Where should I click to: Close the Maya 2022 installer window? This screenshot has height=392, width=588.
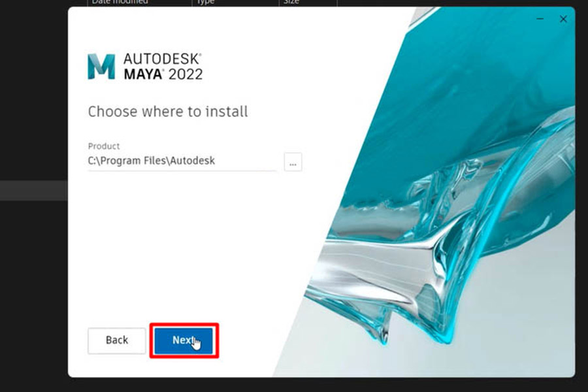coord(563,19)
